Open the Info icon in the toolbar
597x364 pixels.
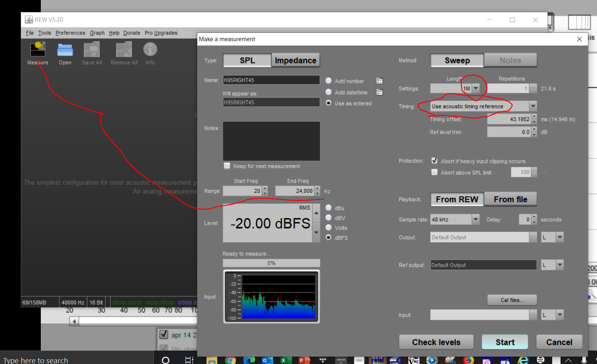(150, 50)
